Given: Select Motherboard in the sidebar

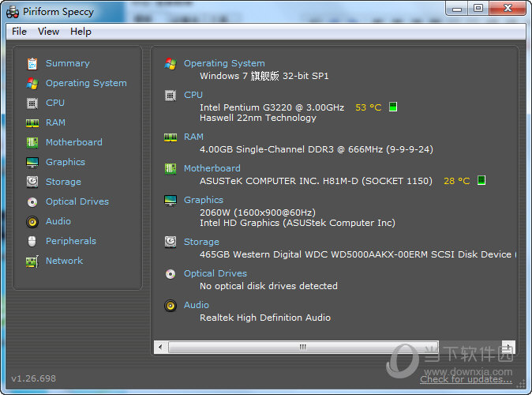Looking at the screenshot, I should 74,142.
